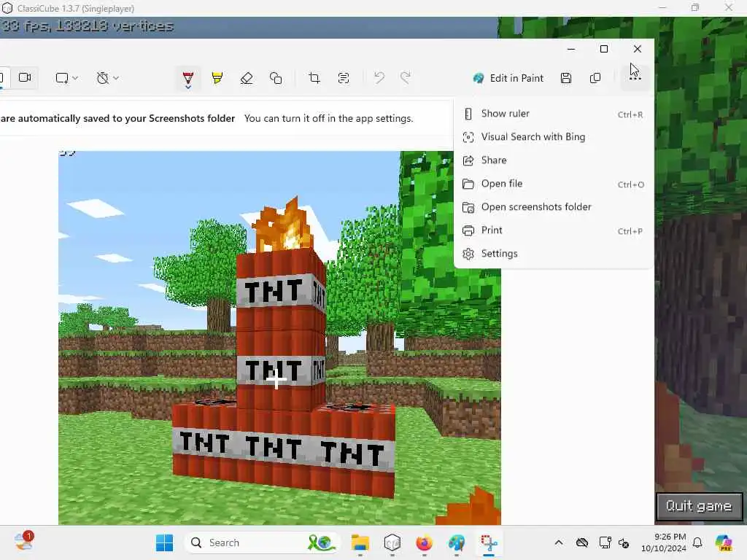Select the yellow highlighter tool

click(217, 77)
